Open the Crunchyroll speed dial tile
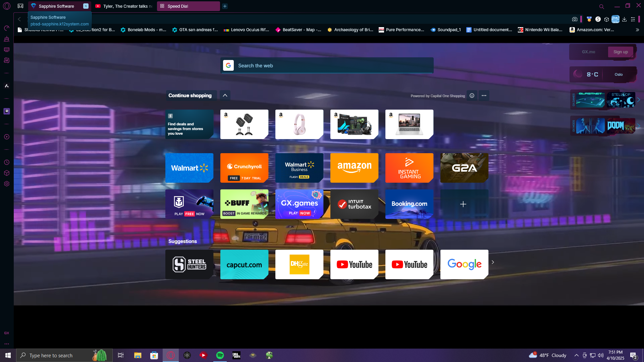The height and width of the screenshot is (362, 644). 244,168
